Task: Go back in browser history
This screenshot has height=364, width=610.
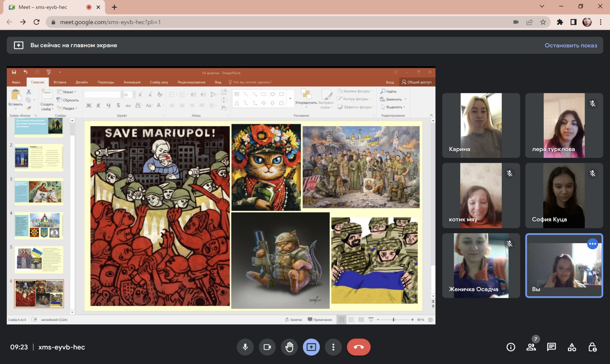Action: 9,22
